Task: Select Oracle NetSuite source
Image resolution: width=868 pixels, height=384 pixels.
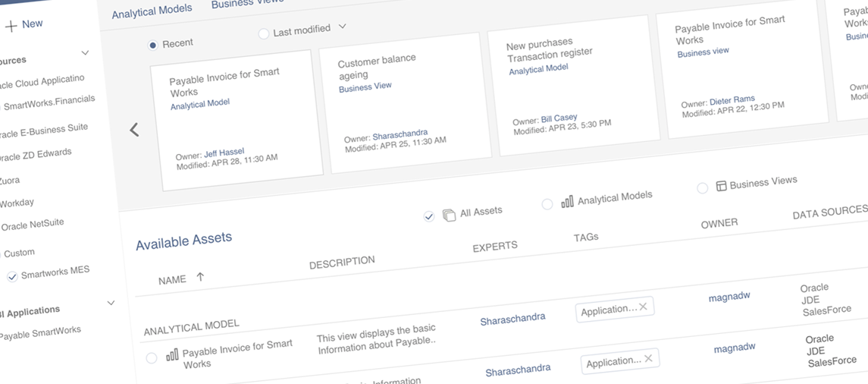Action: point(32,225)
